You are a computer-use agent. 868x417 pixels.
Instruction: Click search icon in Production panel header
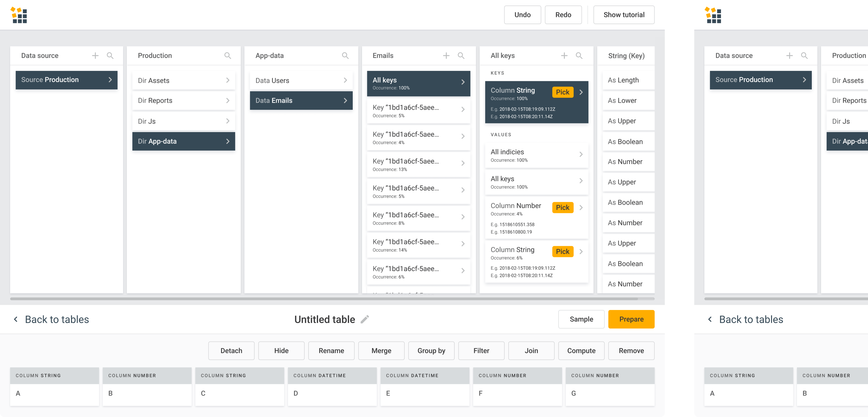[228, 56]
